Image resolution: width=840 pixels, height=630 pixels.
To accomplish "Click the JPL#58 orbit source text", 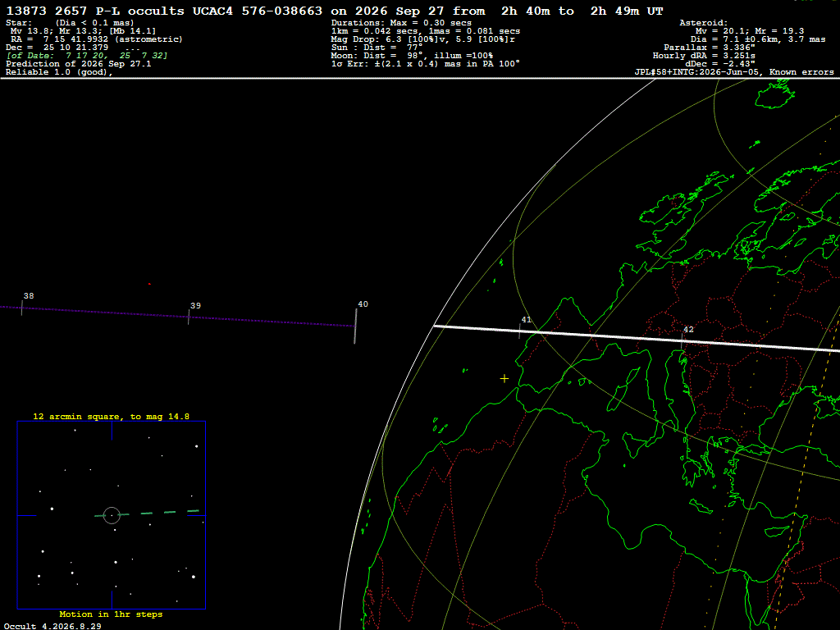I will pyautogui.click(x=734, y=72).
